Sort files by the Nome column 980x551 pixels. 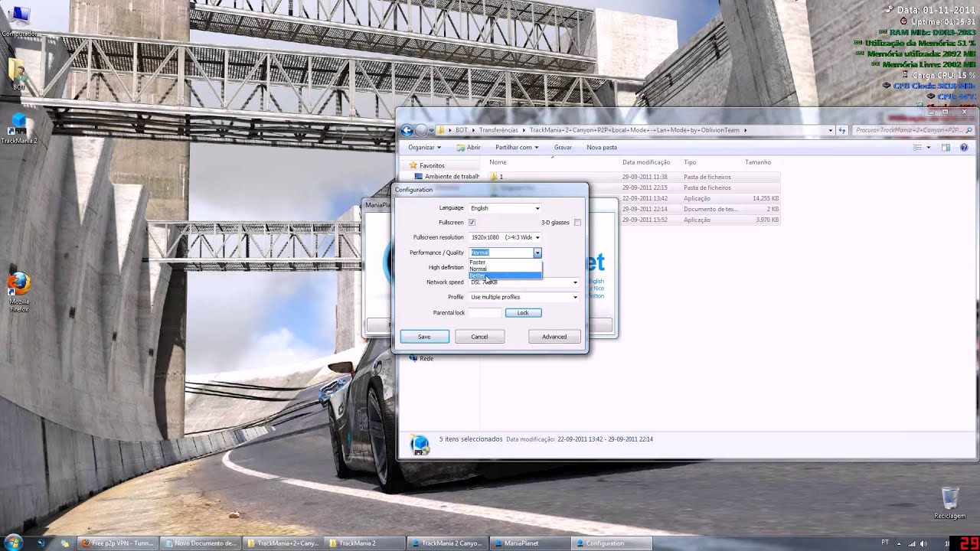(x=551, y=162)
